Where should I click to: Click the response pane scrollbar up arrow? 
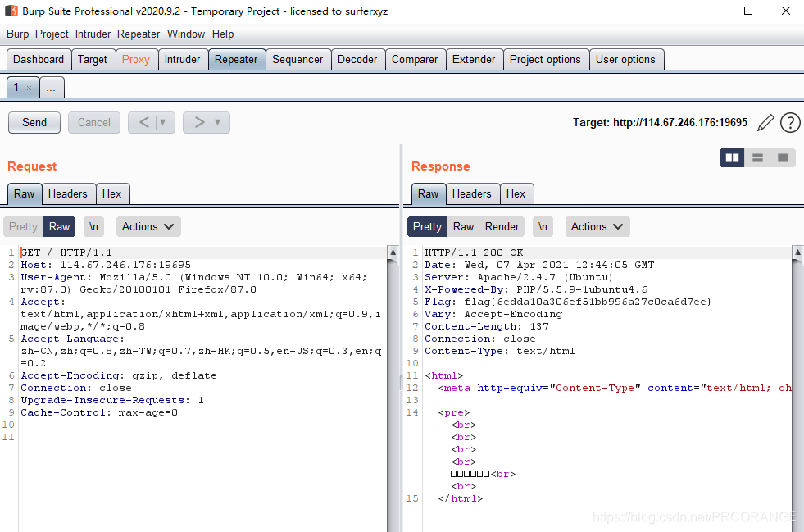797,252
